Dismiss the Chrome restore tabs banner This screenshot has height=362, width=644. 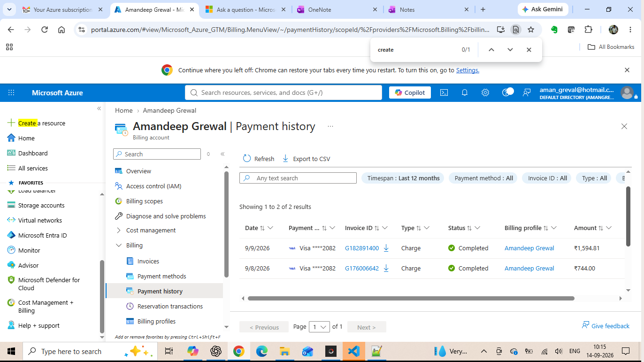click(x=627, y=70)
